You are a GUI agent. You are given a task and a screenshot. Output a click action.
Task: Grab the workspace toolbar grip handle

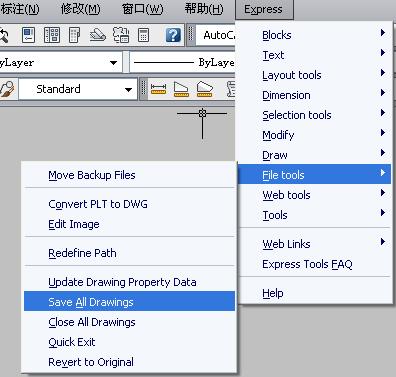pyautogui.click(x=191, y=35)
